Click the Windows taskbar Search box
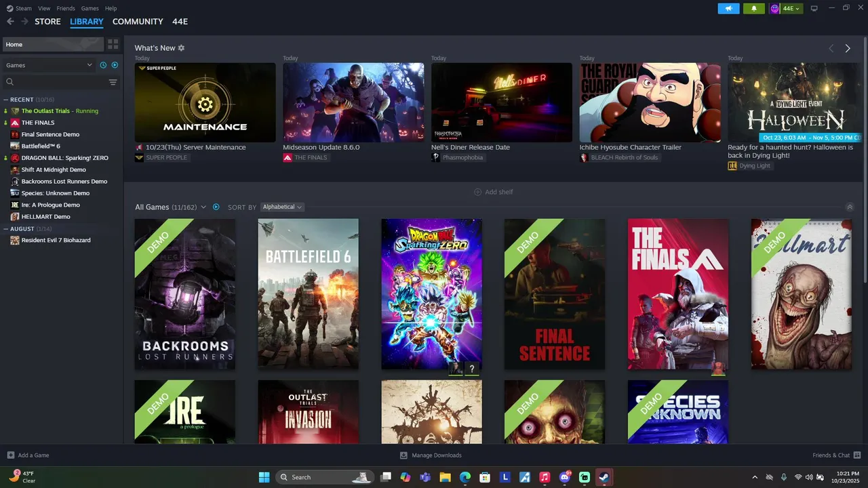Viewport: 868px width, 488px height. pos(324,477)
